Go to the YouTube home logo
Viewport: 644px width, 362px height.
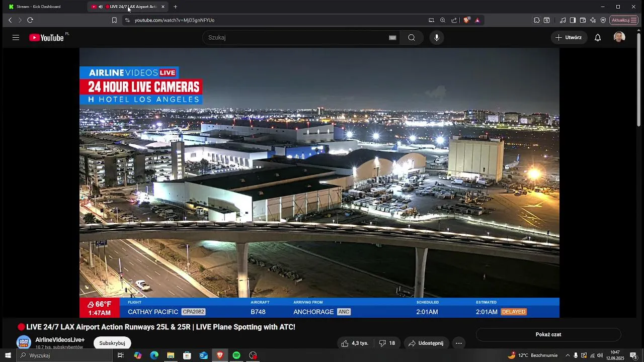tap(46, 38)
